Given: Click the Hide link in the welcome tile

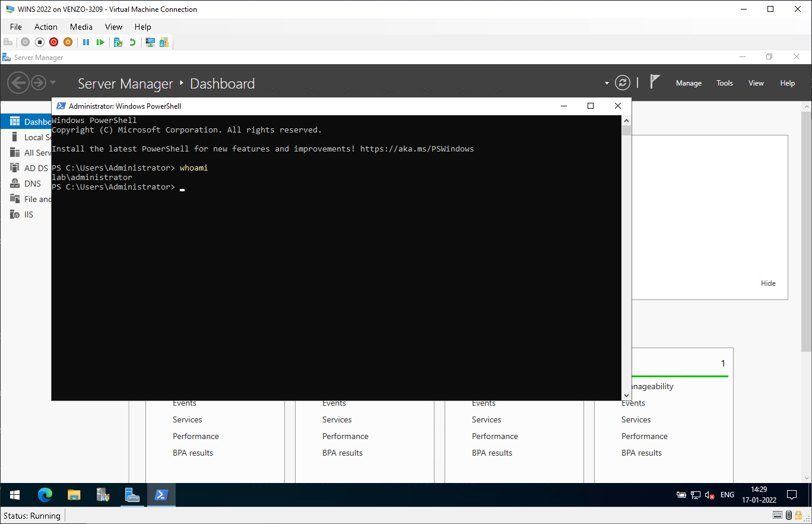Looking at the screenshot, I should 768,283.
